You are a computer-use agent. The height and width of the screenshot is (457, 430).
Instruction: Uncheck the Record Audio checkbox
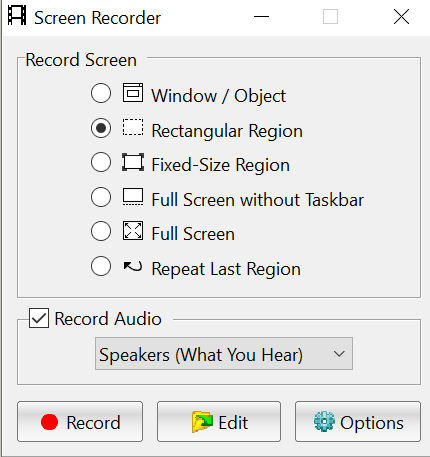pos(39,318)
